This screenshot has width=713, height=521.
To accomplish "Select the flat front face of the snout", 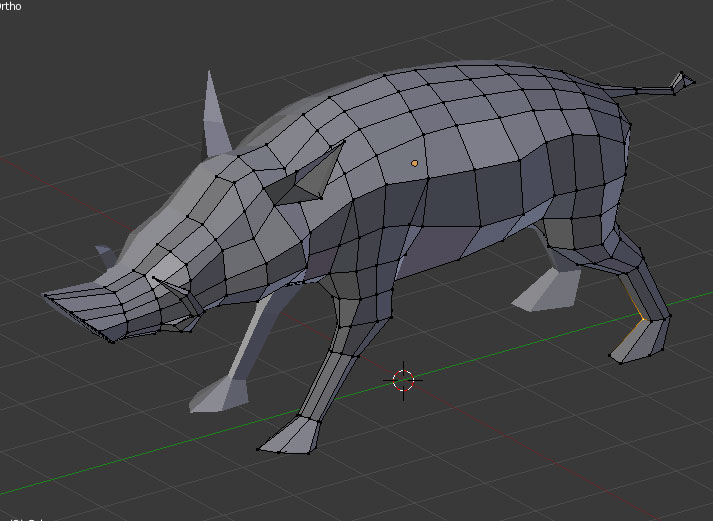I will tap(77, 318).
